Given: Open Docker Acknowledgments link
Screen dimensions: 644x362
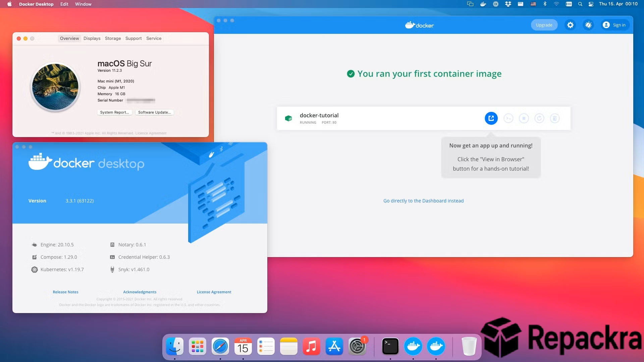Looking at the screenshot, I should click(x=140, y=292).
